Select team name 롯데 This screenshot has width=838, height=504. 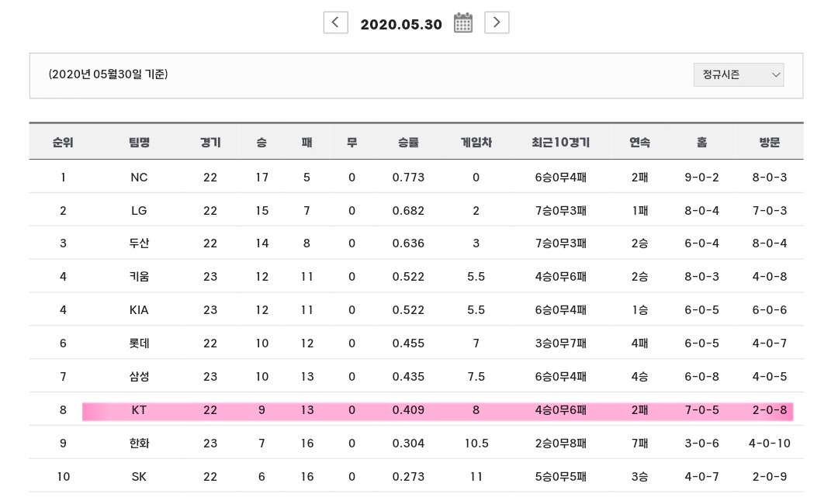139,343
